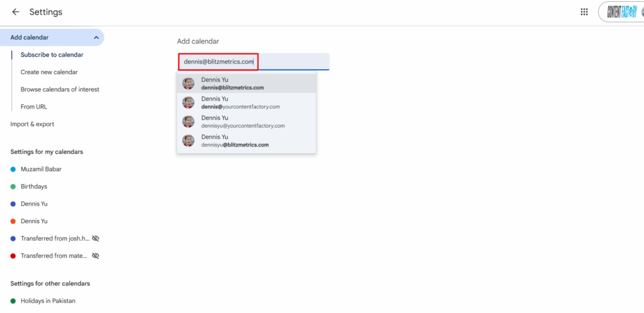Click avatar beside dennis@blitzmetrics.com
The height and width of the screenshot is (313, 644).
(x=189, y=83)
